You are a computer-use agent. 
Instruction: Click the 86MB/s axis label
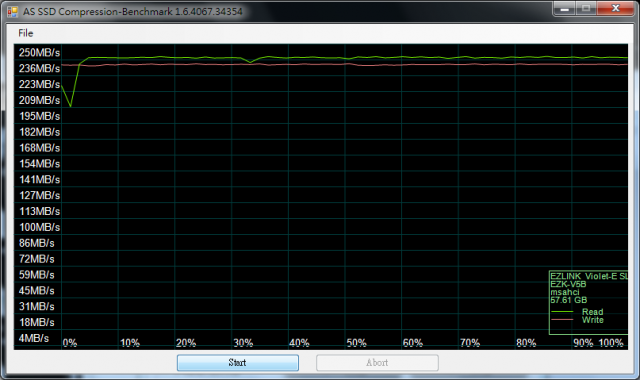(36, 243)
